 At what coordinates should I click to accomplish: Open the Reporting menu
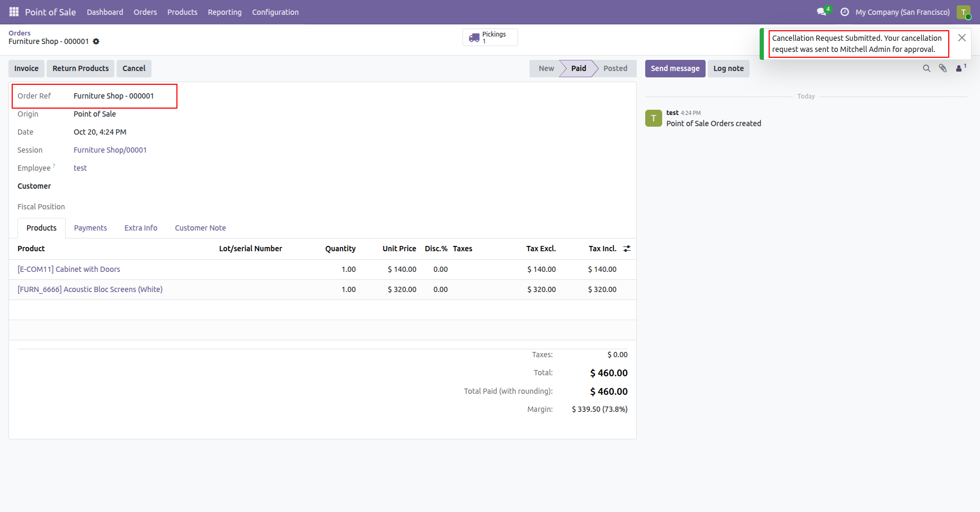[x=225, y=12]
